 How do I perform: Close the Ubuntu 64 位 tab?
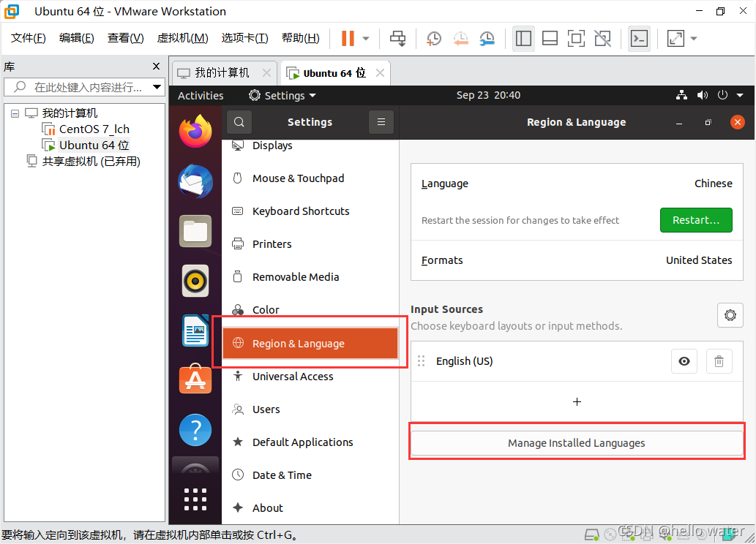pyautogui.click(x=380, y=73)
